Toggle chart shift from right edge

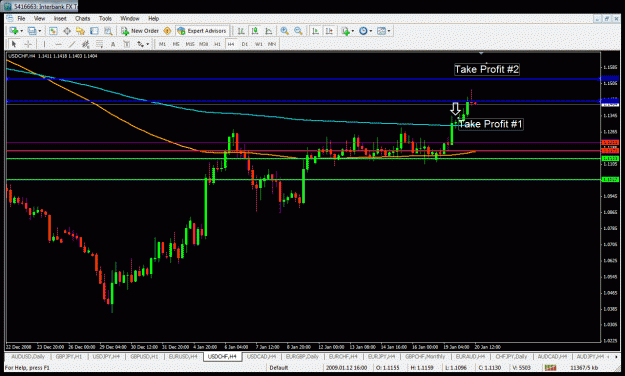point(329,31)
